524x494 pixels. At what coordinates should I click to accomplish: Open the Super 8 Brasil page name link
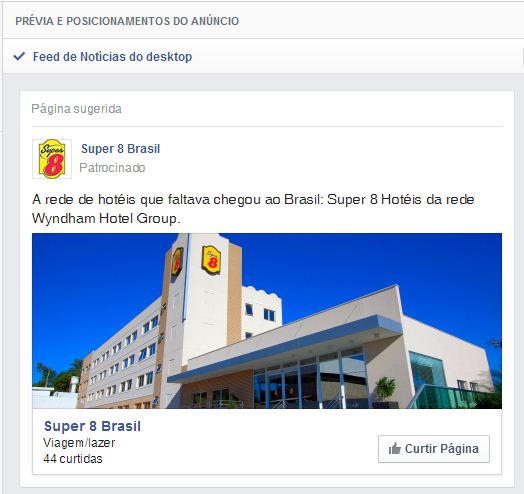click(x=121, y=149)
